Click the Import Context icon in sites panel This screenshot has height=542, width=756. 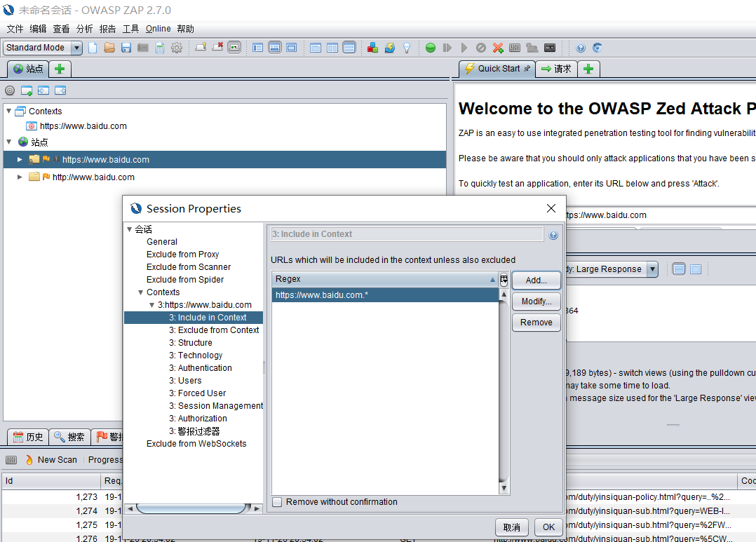43,90
